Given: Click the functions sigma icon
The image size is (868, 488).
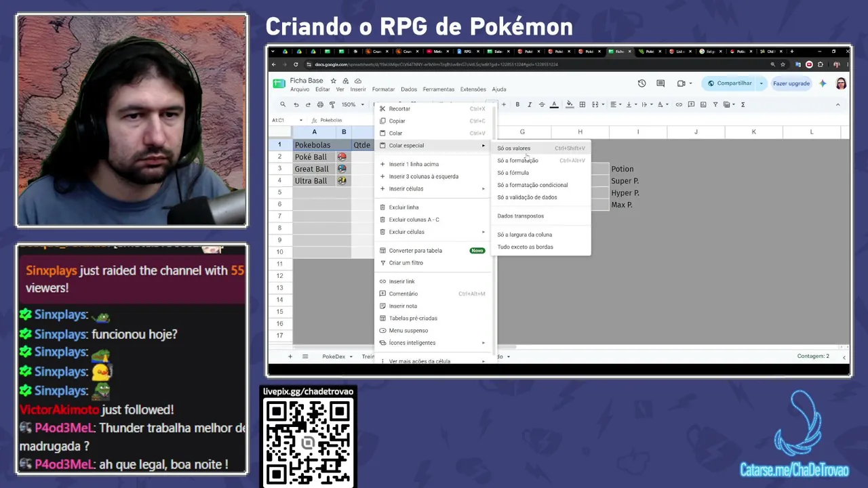Looking at the screenshot, I should 743,104.
